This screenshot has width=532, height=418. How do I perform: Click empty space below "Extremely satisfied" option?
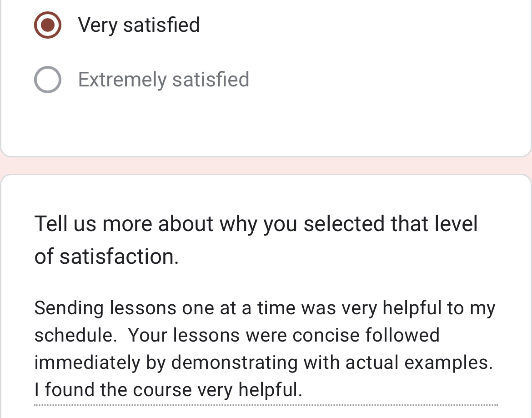[266, 123]
